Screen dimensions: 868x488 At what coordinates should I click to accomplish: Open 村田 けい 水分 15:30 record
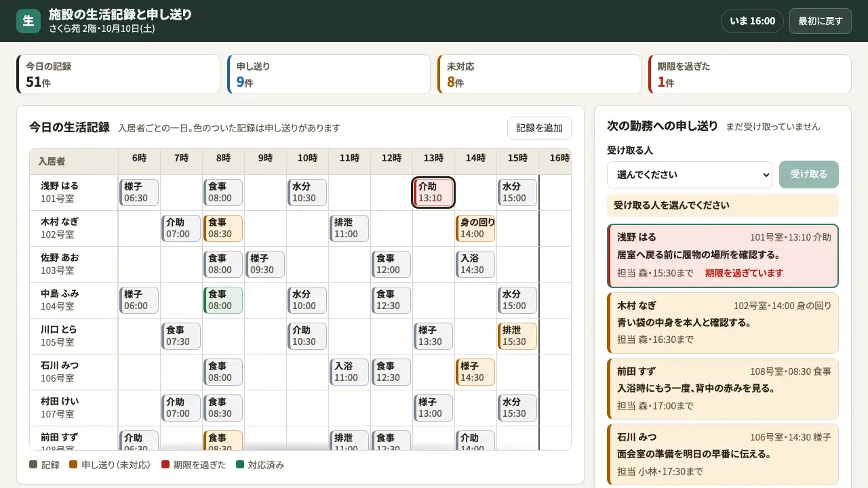pos(517,408)
